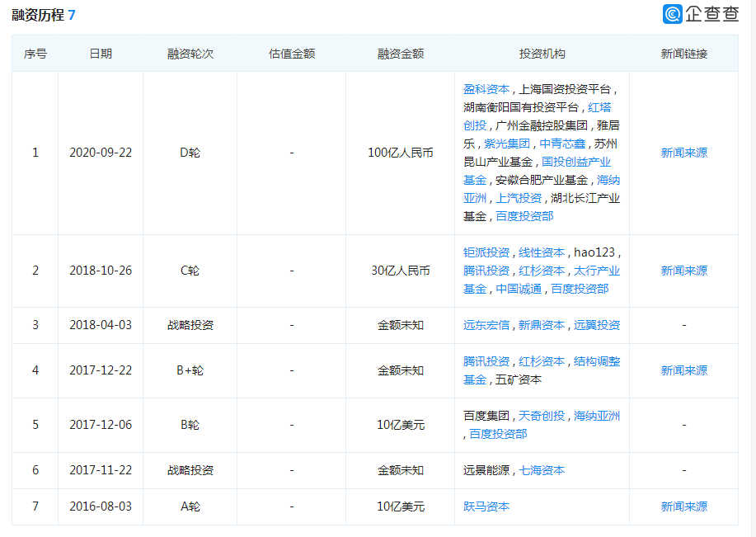Open 远东宏信 investor link
The width and height of the screenshot is (756, 537).
(486, 325)
